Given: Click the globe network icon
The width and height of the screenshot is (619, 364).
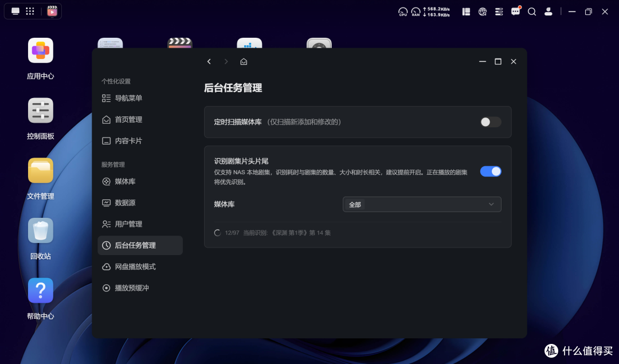Looking at the screenshot, I should 483,12.
